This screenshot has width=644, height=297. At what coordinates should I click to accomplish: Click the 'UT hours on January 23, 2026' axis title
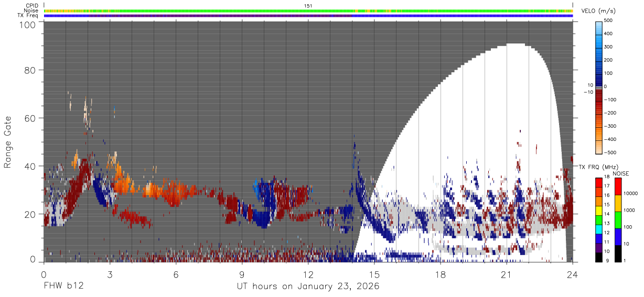(308, 287)
